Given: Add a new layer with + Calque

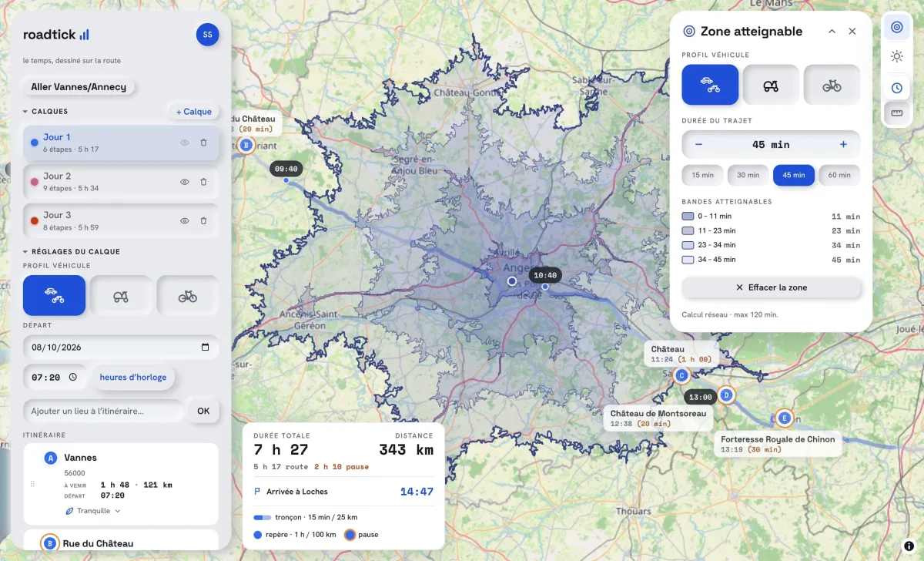Looking at the screenshot, I should coord(194,112).
